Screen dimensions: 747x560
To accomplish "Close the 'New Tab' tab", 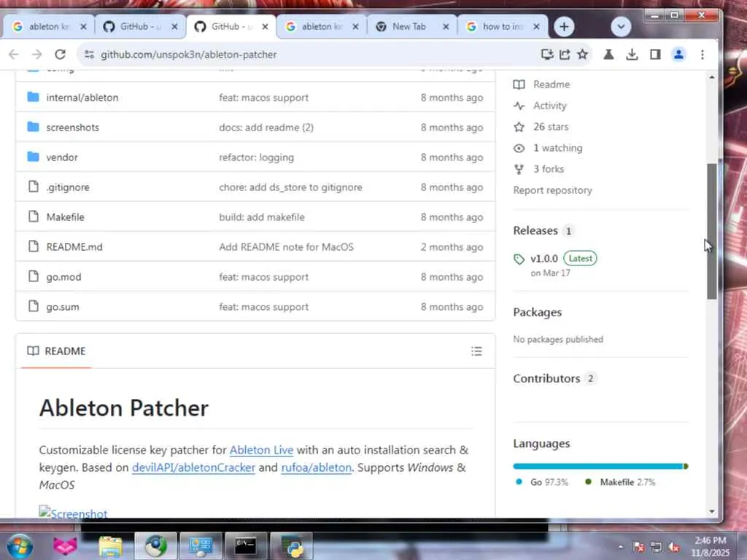I will coord(446,27).
